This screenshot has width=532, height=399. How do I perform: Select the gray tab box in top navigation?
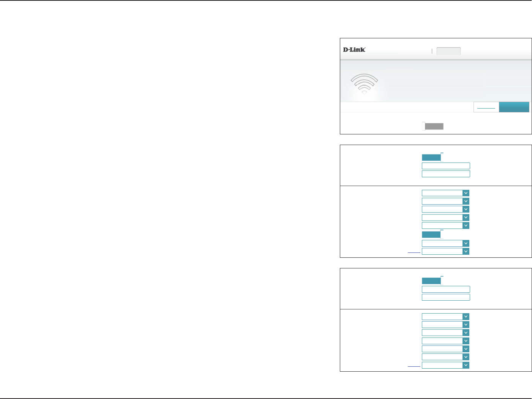click(448, 51)
